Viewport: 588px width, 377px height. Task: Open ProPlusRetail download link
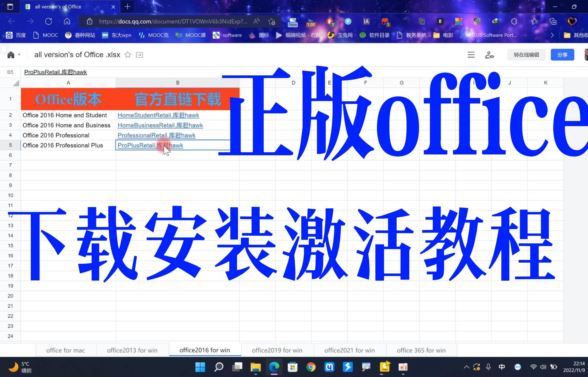150,145
